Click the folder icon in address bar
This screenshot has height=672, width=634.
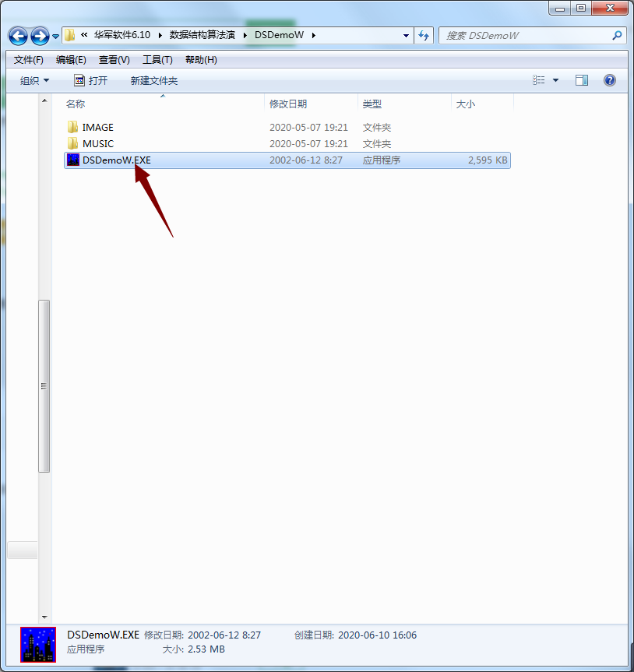tap(69, 35)
